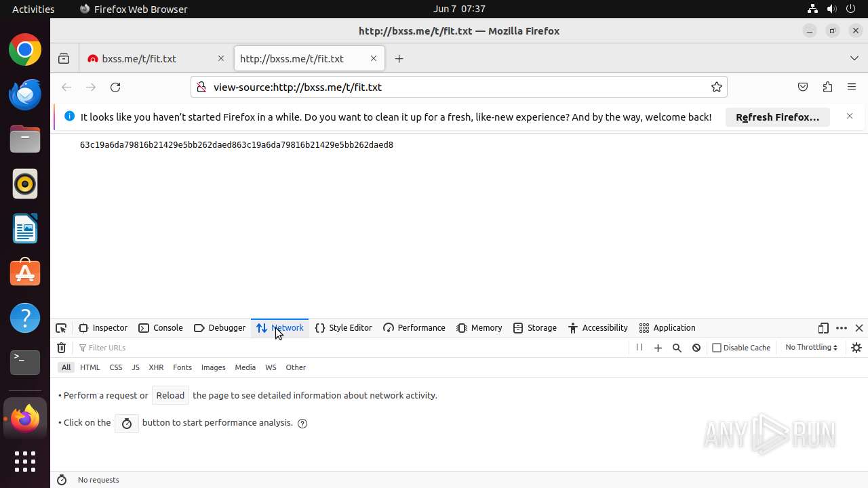Viewport: 868px width, 488px height.
Task: Pause network recording
Action: coord(639,348)
